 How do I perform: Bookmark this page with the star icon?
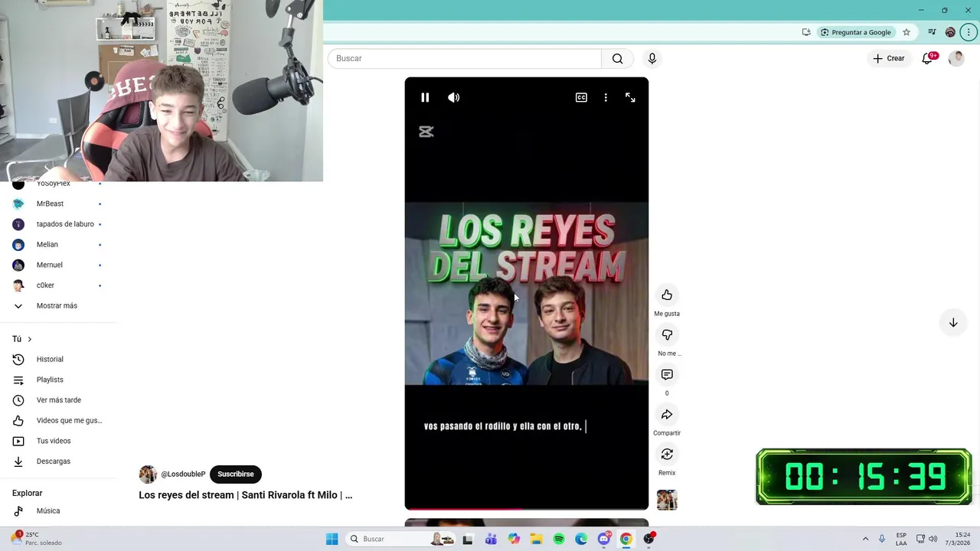[906, 32]
